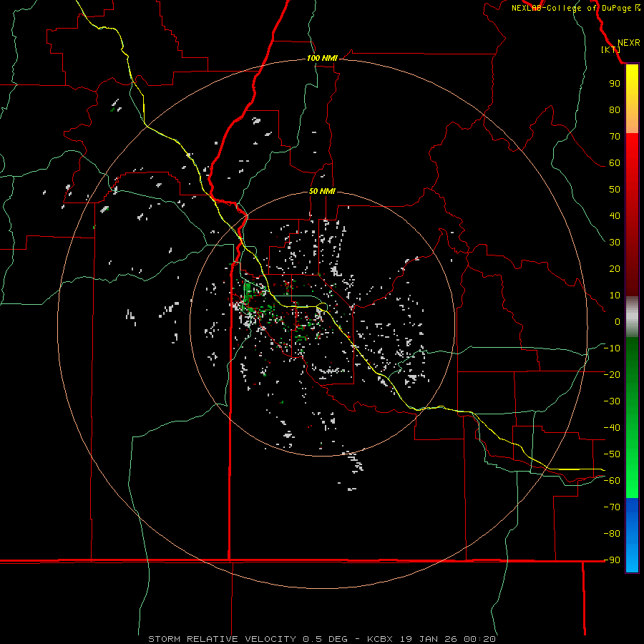The image size is (644, 644).
Task: Click the NEXLAB-College of DuPage watermark text
Action: coord(575,8)
